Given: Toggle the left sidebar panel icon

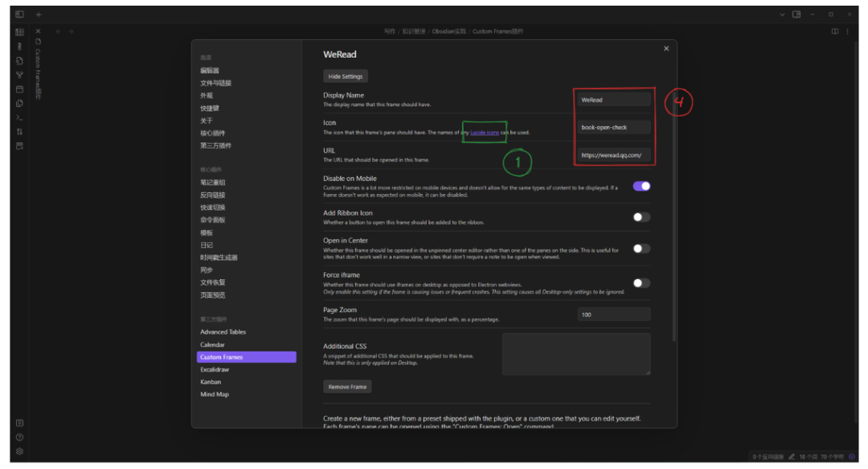Looking at the screenshot, I should pos(19,14).
